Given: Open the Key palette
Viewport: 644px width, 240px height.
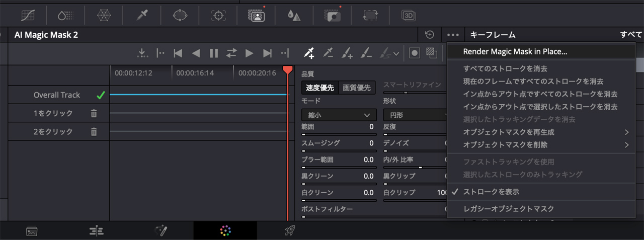Looking at the screenshot, I should coord(333,15).
